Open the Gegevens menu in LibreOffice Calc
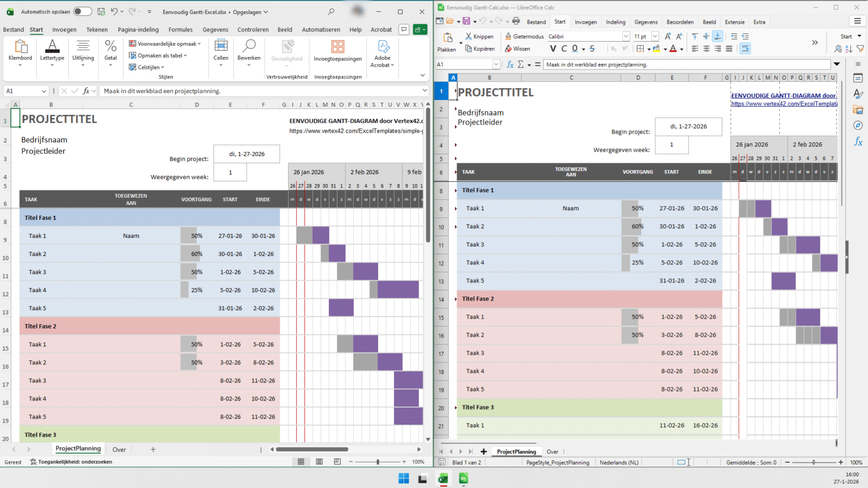 click(x=645, y=21)
